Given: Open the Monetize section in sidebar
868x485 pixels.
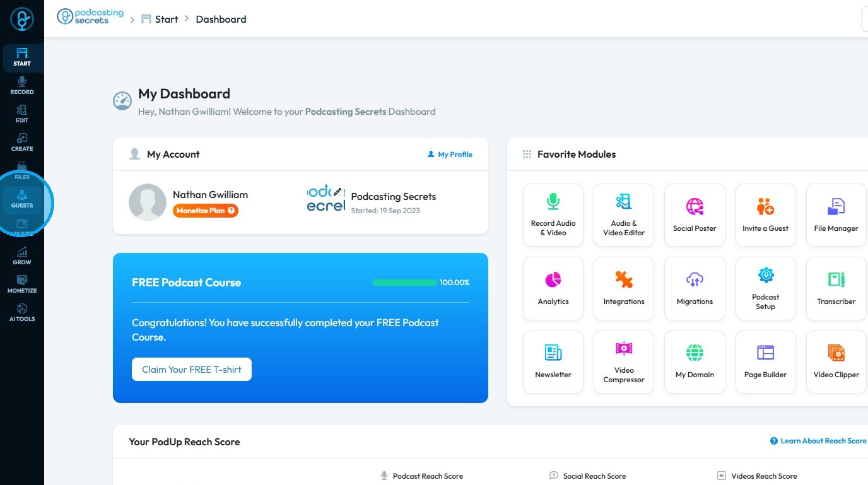Looking at the screenshot, I should pos(22,285).
